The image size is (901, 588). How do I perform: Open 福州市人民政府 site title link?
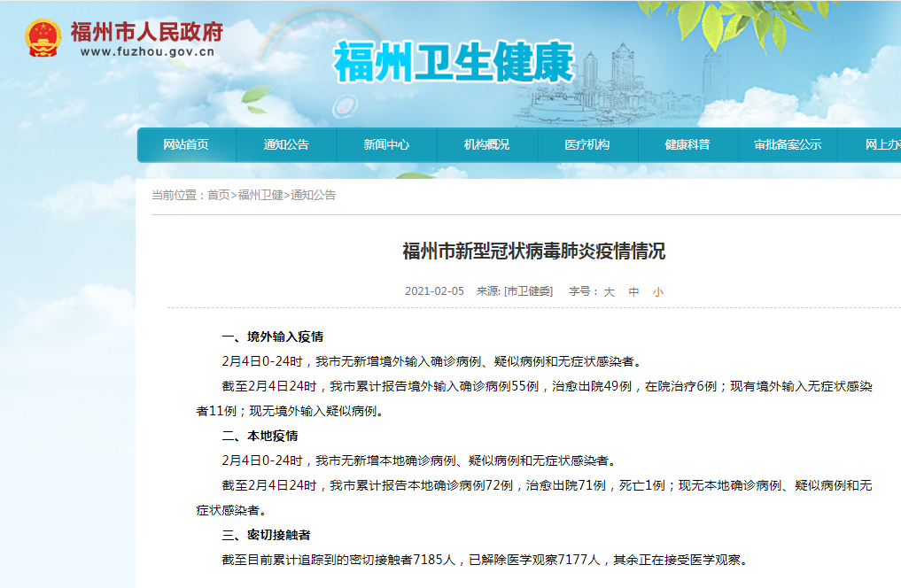(147, 32)
